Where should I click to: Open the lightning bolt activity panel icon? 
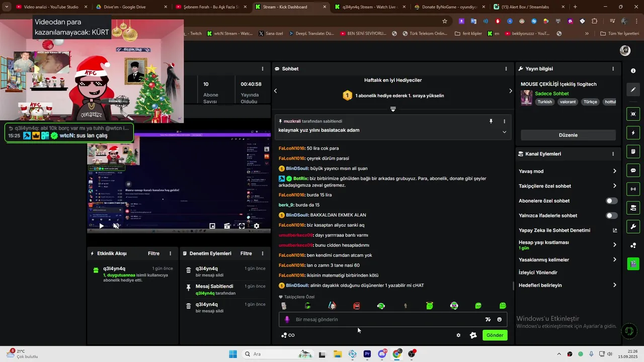coord(633,133)
